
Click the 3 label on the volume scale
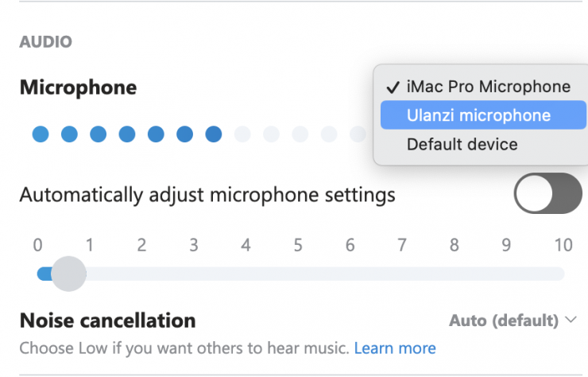(x=194, y=245)
